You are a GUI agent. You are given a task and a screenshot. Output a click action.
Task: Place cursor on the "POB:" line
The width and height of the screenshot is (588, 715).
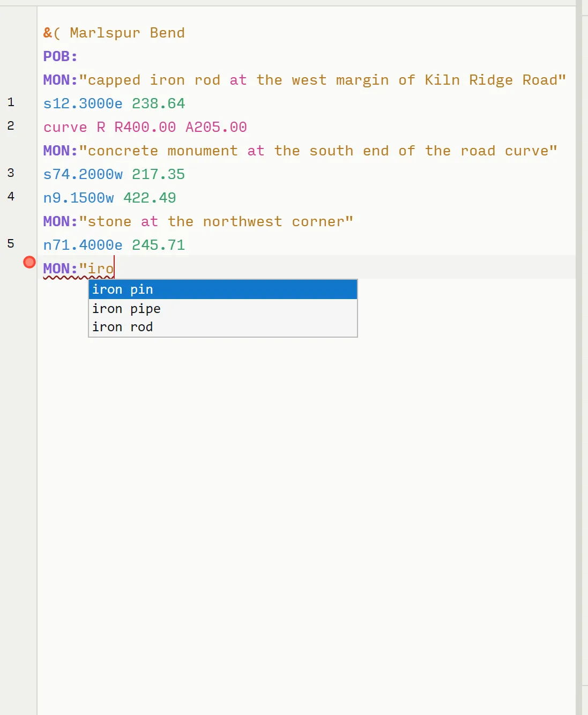click(60, 56)
